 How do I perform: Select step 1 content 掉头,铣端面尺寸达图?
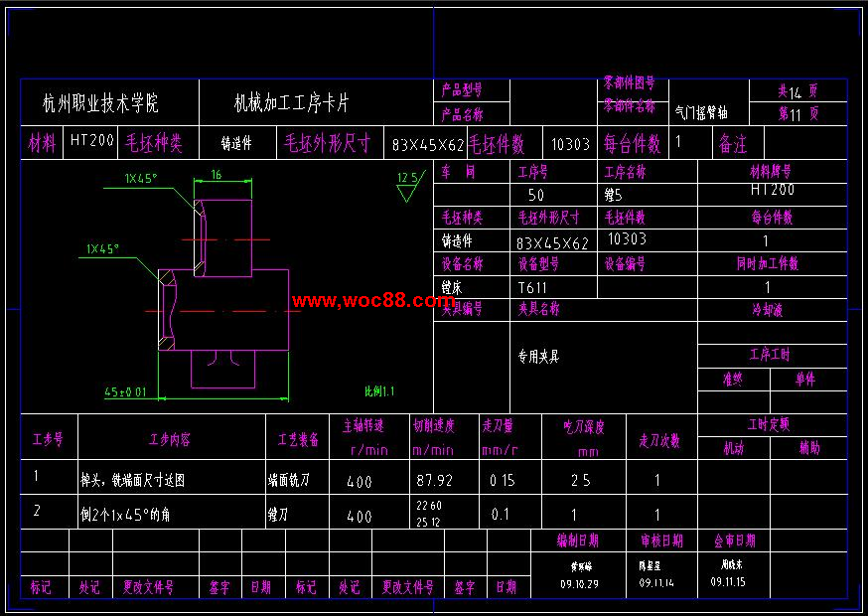coord(132,480)
